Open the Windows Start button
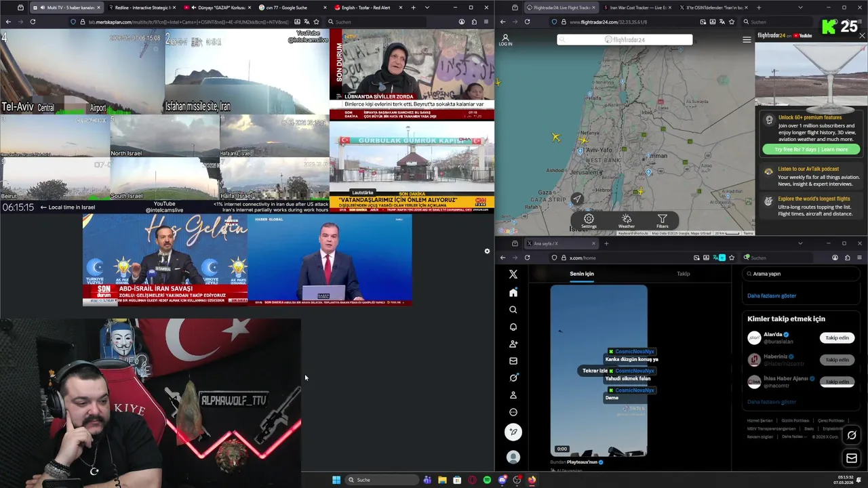 (x=336, y=480)
